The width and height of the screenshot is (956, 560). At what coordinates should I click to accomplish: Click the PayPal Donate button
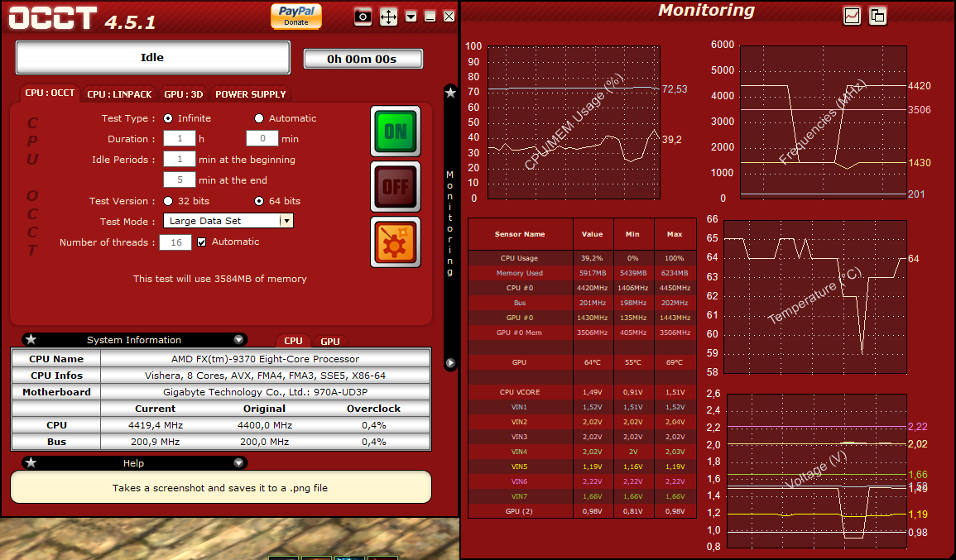(296, 16)
